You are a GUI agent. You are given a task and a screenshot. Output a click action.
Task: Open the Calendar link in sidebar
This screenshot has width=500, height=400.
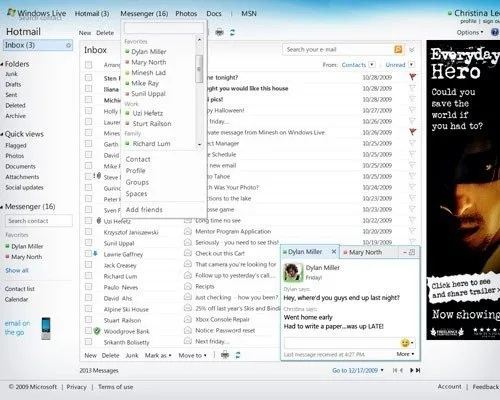pos(16,299)
